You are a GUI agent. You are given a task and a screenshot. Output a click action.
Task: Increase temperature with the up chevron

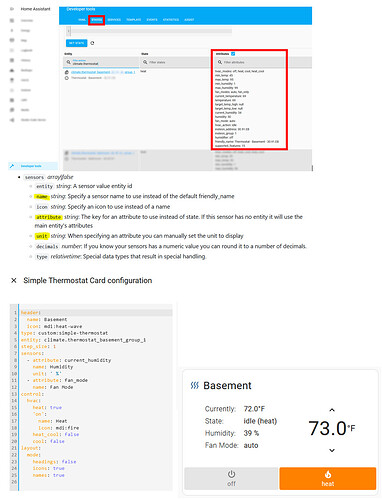pos(332,410)
